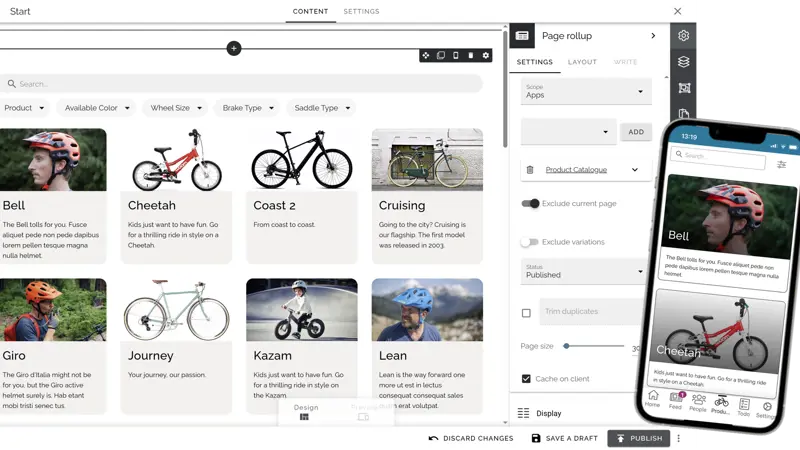
Task: Expand Page rollup arrow chevron
Action: [653, 36]
